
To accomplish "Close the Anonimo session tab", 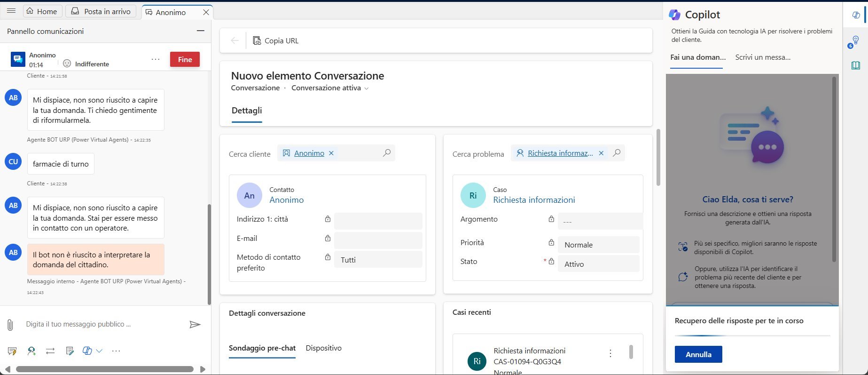I will pyautogui.click(x=206, y=12).
